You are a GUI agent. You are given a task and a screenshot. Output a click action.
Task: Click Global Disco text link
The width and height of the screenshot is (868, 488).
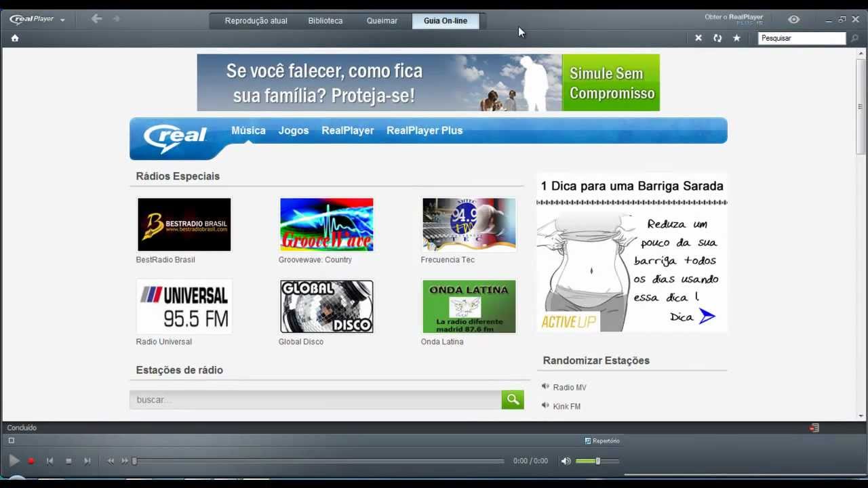[301, 342]
